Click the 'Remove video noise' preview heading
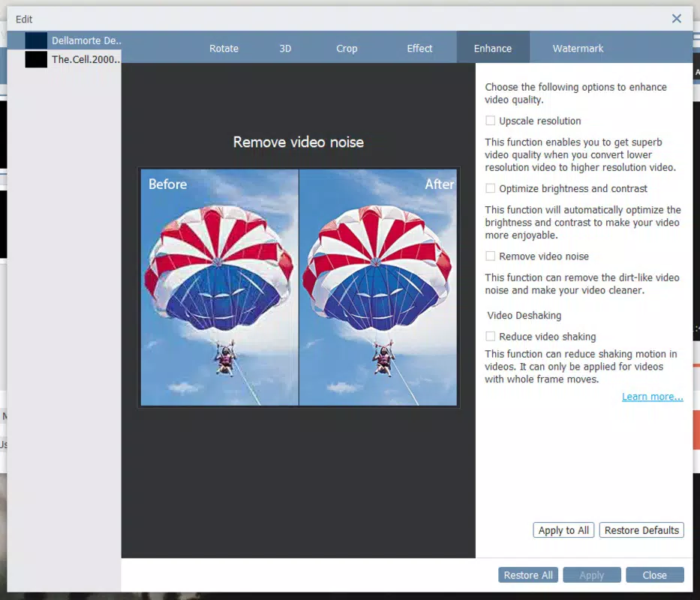 coord(298,142)
